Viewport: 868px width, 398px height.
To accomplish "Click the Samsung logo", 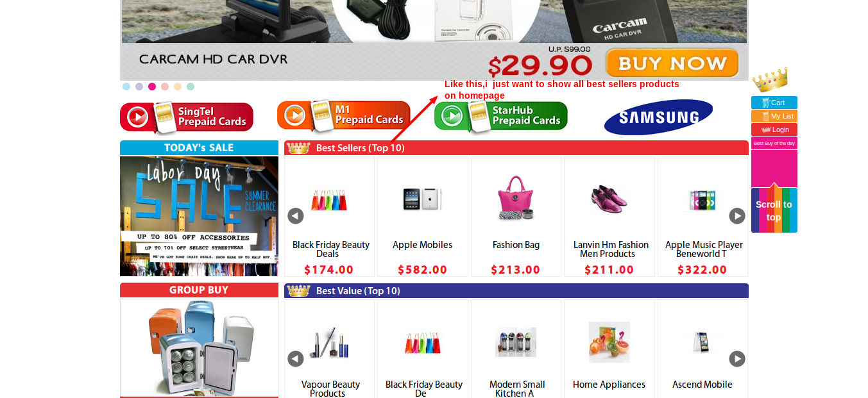I will click(x=658, y=117).
